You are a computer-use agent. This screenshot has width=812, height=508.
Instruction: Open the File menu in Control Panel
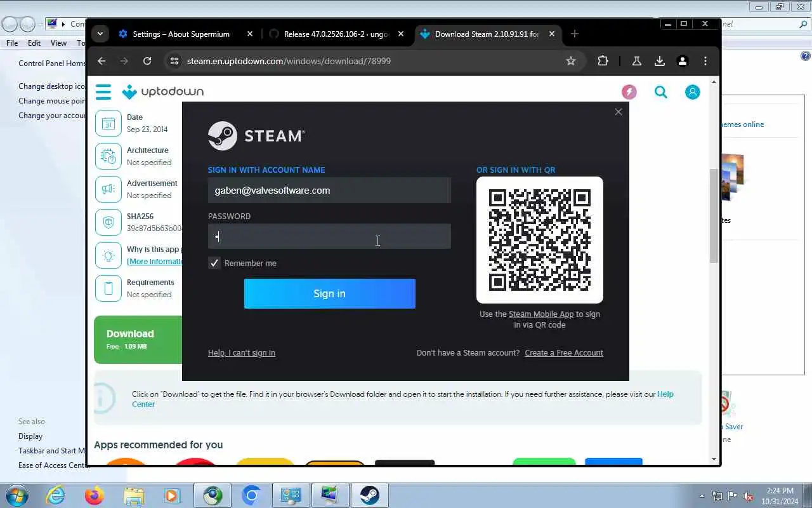(x=12, y=43)
